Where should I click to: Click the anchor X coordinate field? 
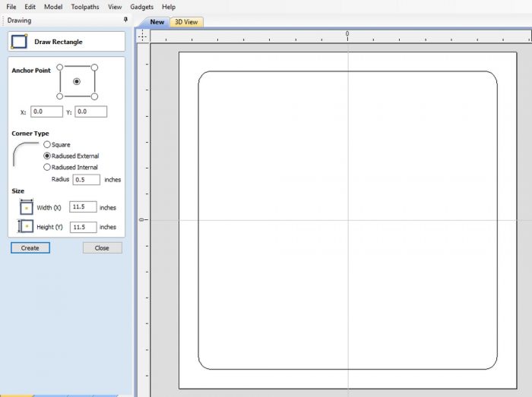46,112
